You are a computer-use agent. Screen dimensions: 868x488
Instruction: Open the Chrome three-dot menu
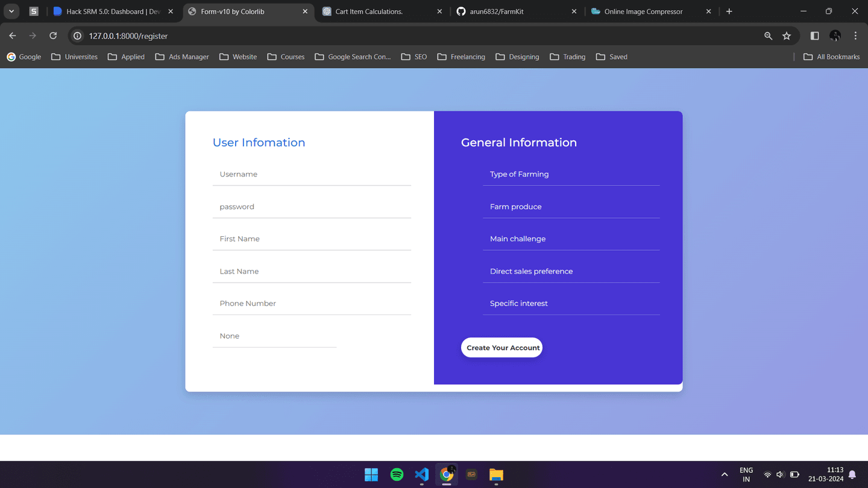[855, 36]
